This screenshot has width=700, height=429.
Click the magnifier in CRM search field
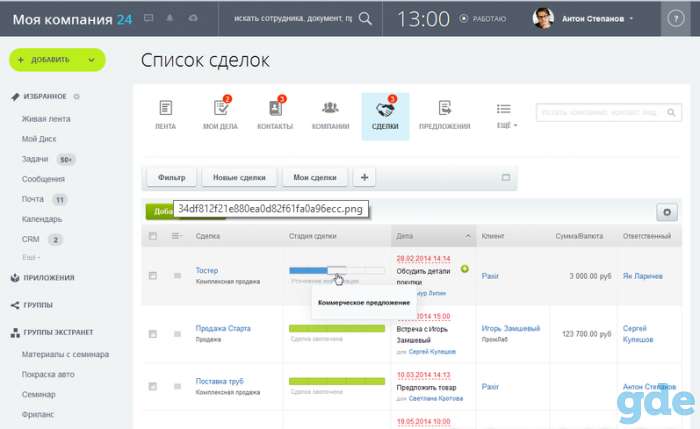click(671, 112)
